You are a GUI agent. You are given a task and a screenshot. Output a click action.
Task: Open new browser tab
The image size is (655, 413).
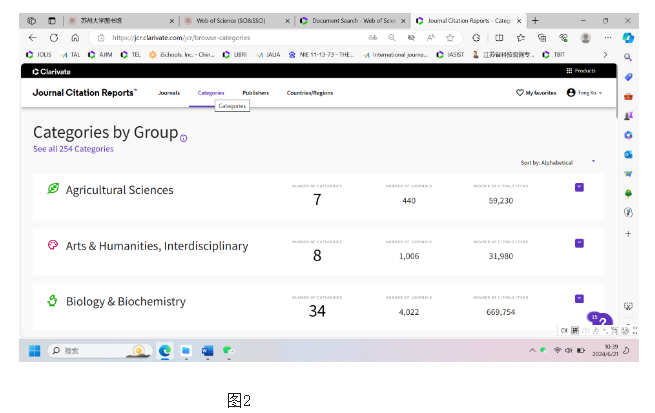pos(535,20)
